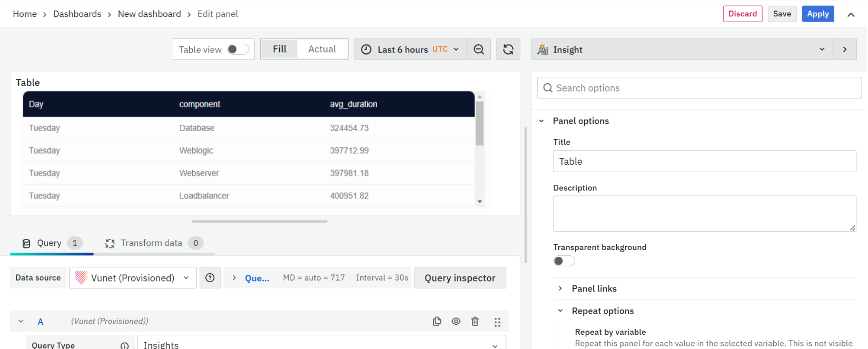
Task: Expand the Panel links section
Action: [594, 288]
